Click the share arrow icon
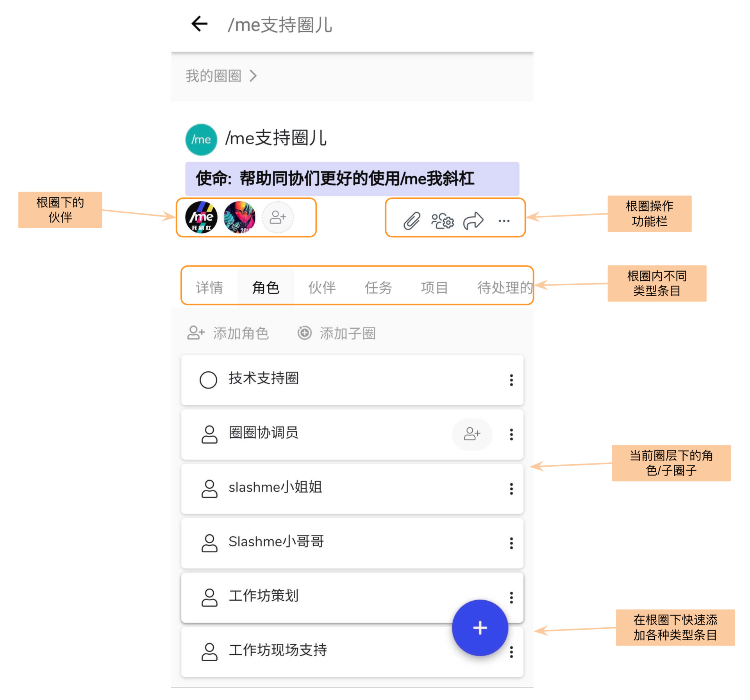 click(x=473, y=221)
